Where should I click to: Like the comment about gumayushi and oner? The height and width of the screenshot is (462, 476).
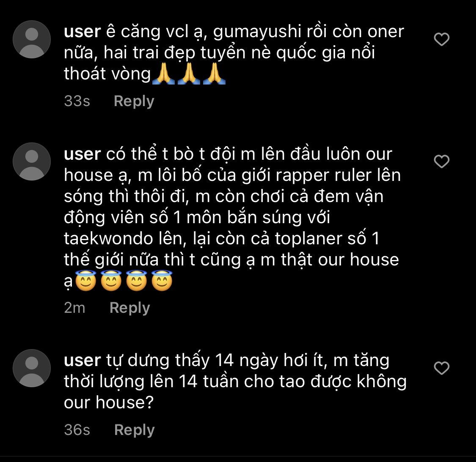coord(441,39)
